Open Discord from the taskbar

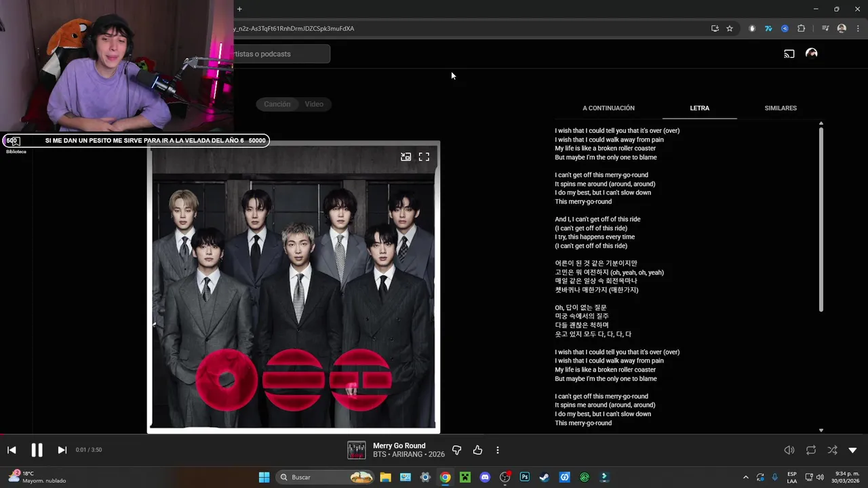pos(485,477)
